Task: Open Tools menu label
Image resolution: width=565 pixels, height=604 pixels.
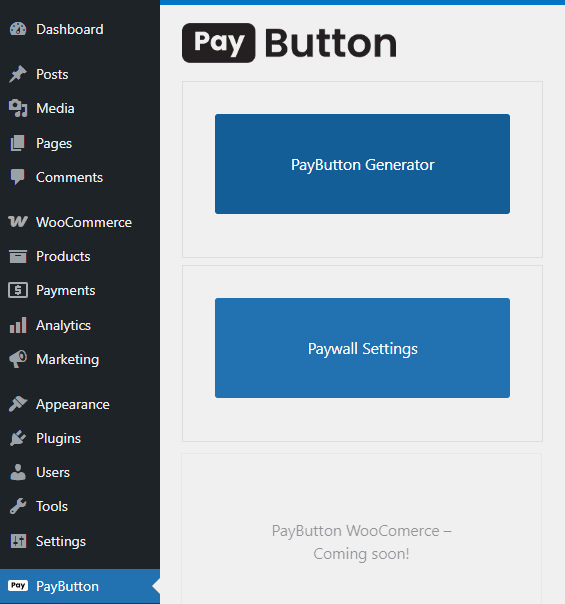Action: pos(52,506)
